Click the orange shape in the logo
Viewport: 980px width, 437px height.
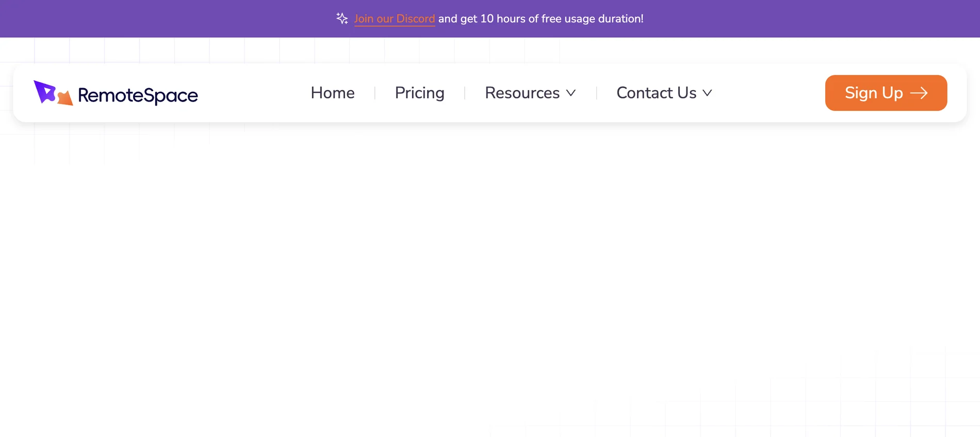pos(65,97)
